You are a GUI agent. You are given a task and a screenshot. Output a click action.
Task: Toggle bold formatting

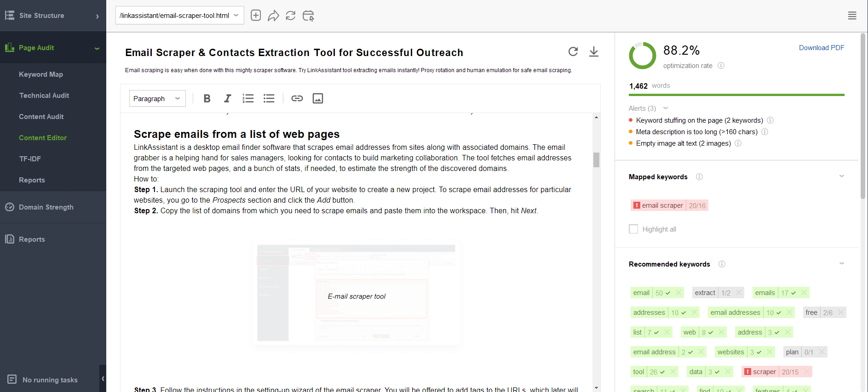click(207, 98)
